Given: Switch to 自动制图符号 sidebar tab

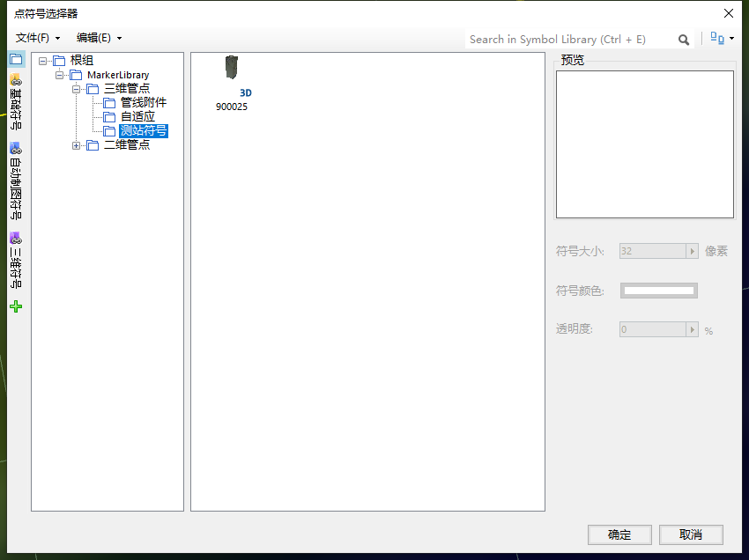Looking at the screenshot, I should click(16, 181).
